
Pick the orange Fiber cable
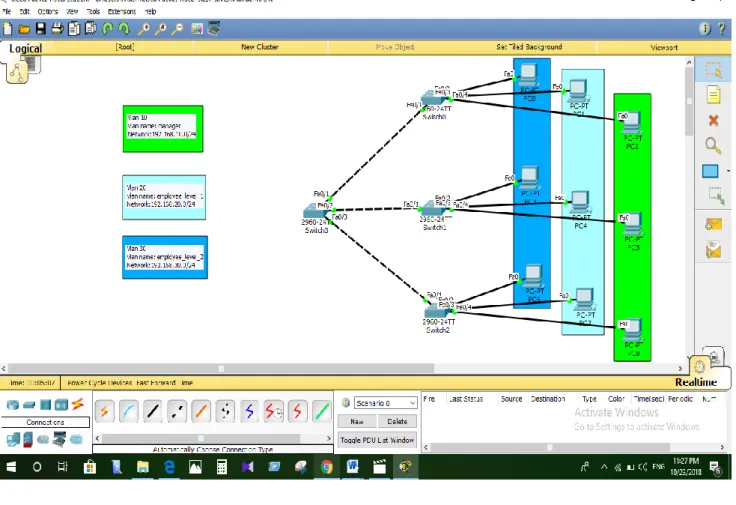tap(201, 412)
